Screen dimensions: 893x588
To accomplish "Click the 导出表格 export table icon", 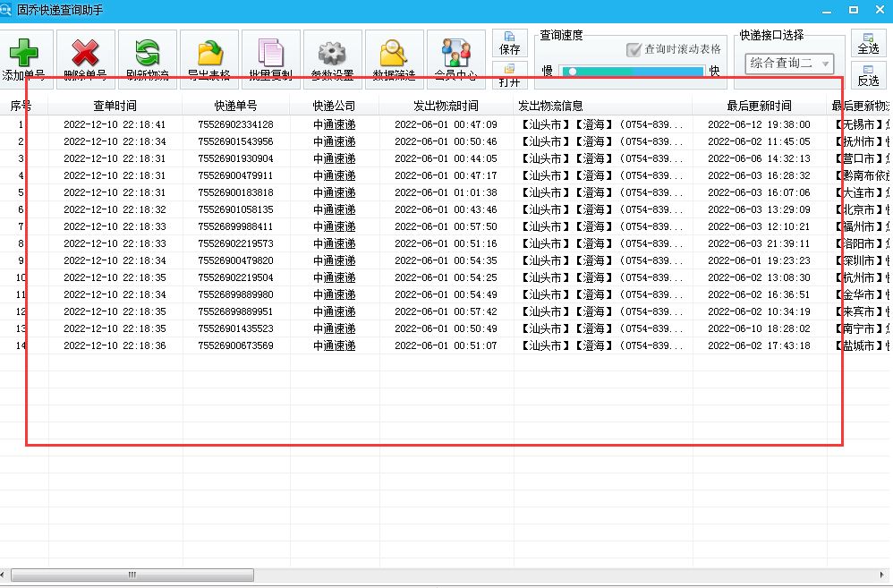I will pyautogui.click(x=208, y=54).
